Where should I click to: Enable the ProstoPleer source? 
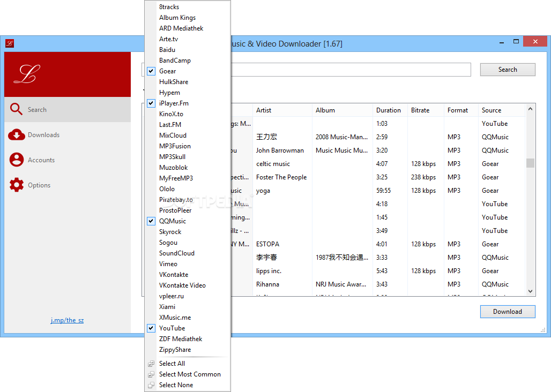tap(188, 210)
